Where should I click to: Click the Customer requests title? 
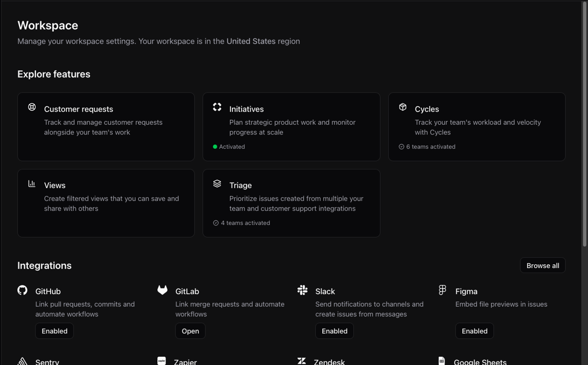(78, 109)
